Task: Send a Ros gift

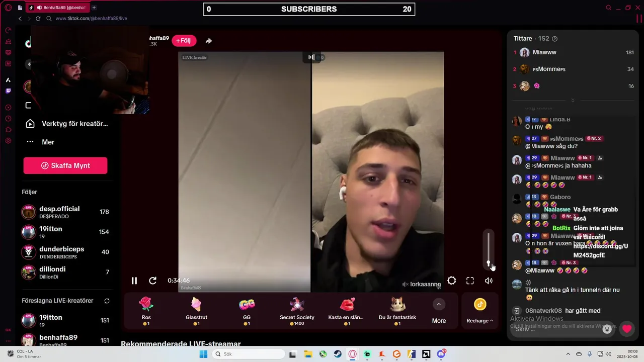Action: [146, 311]
